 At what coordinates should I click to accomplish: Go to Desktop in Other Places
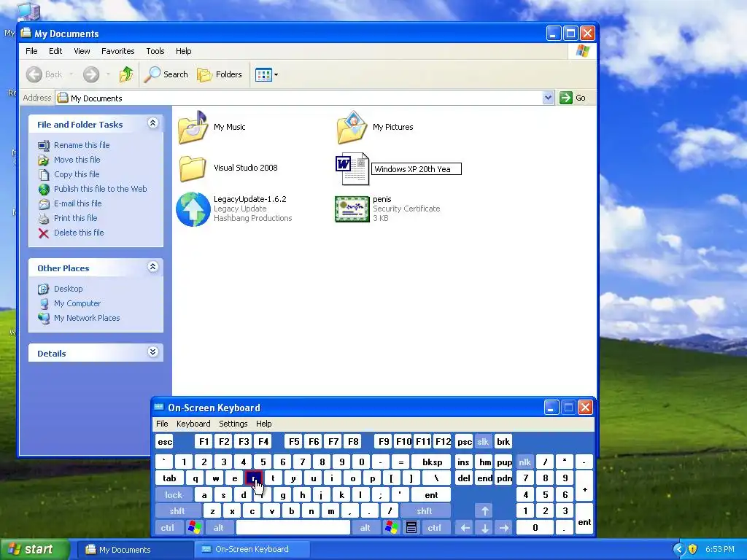[x=68, y=289]
